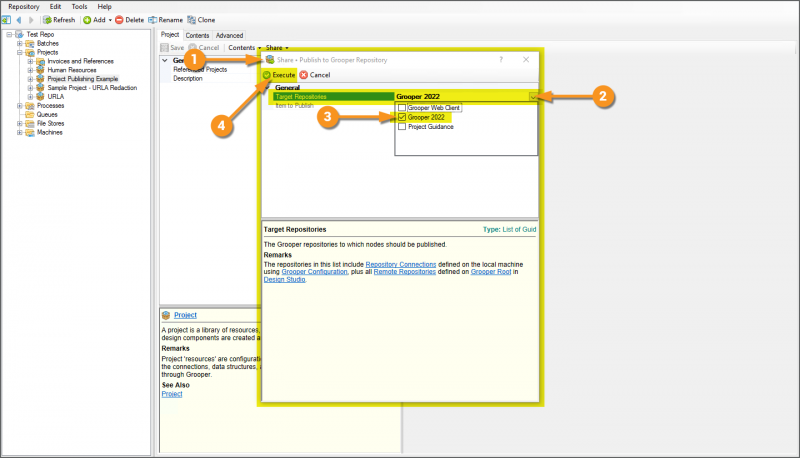Check the Grooper Web Client checkbox
Viewport: 800px width, 458px height.
pos(402,108)
